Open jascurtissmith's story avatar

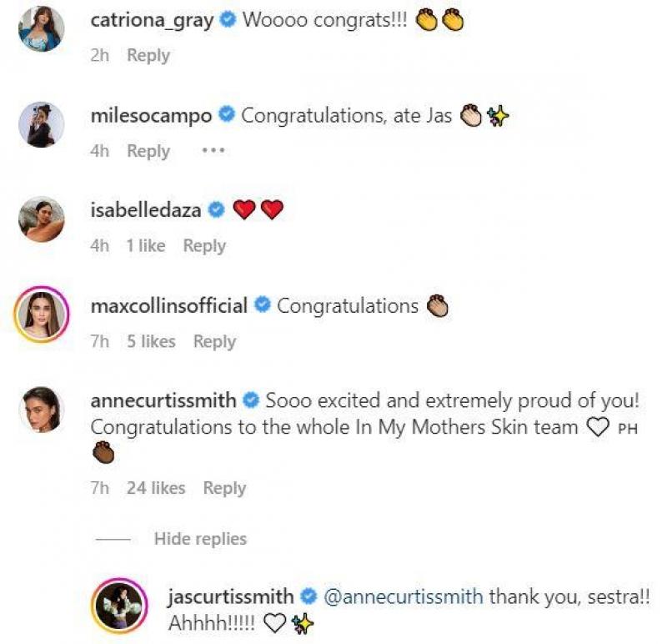click(118, 606)
